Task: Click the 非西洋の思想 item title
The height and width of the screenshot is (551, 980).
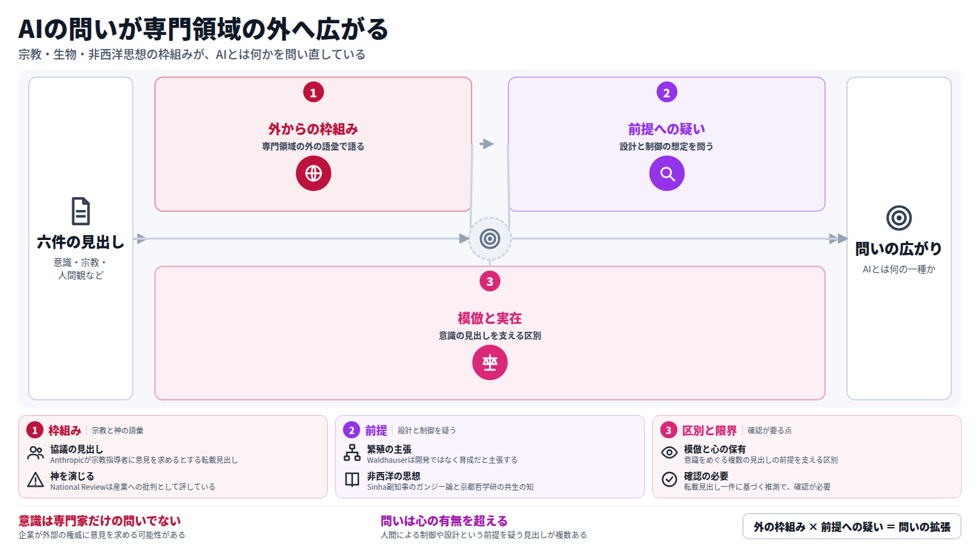Action: 394,476
